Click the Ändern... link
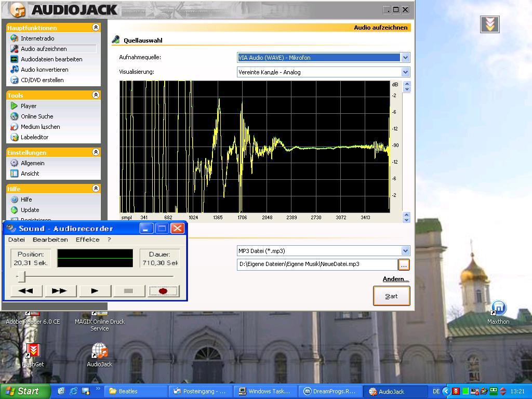 point(395,279)
